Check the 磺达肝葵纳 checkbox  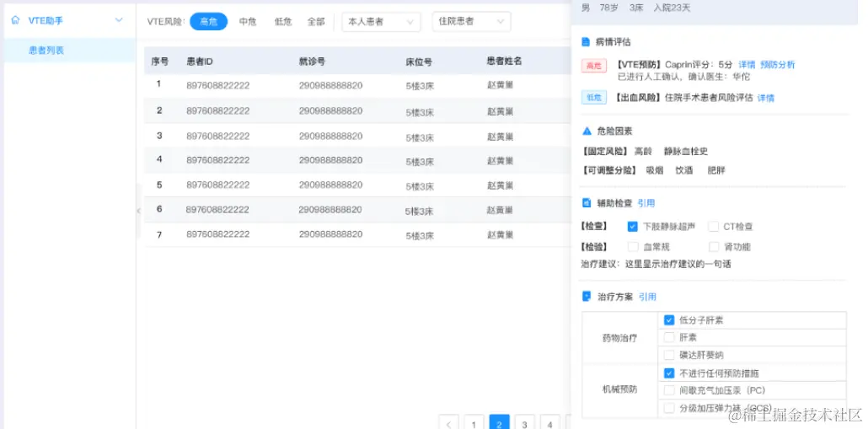coord(669,355)
